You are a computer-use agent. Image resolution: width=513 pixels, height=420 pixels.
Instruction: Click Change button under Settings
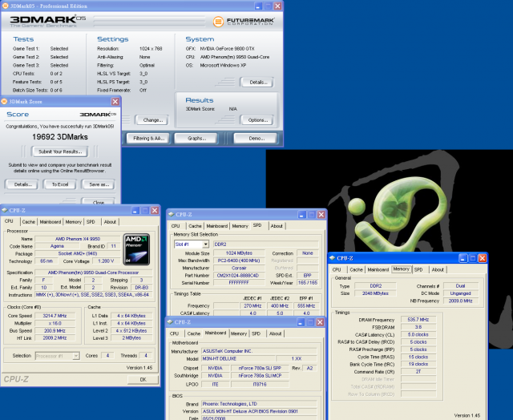(x=152, y=120)
